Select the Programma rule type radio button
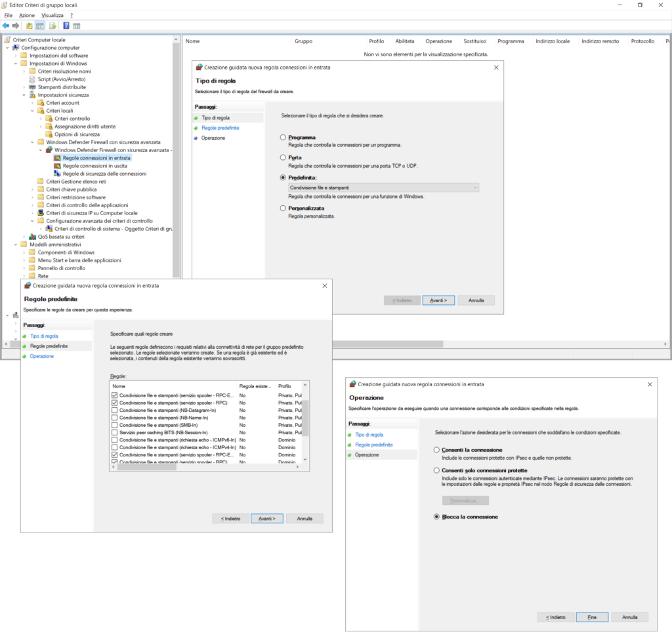This screenshot has height=640, width=672. pyautogui.click(x=283, y=138)
